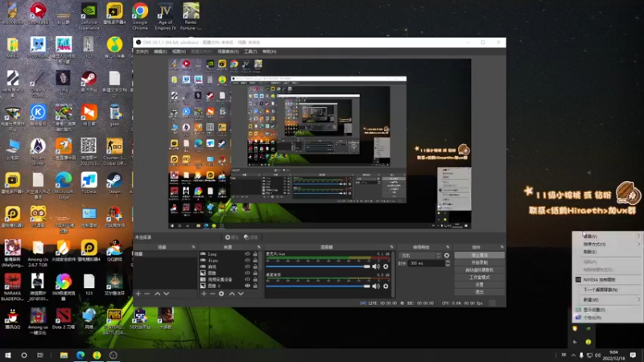The image size is (644, 362).
Task: Open the 场景集合(S) menu in OBS
Action: tap(228, 51)
